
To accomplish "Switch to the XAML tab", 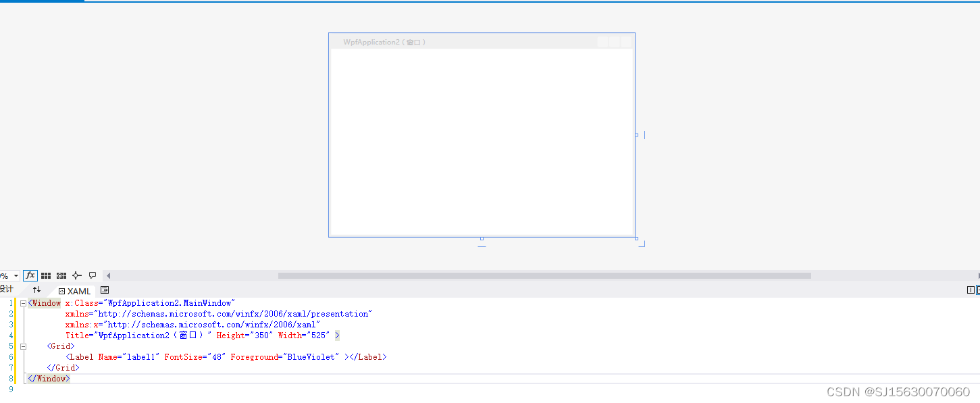I will pos(79,291).
